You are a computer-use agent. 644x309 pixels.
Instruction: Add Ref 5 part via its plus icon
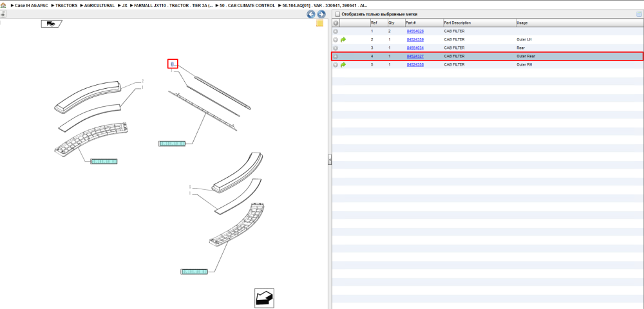pyautogui.click(x=336, y=65)
